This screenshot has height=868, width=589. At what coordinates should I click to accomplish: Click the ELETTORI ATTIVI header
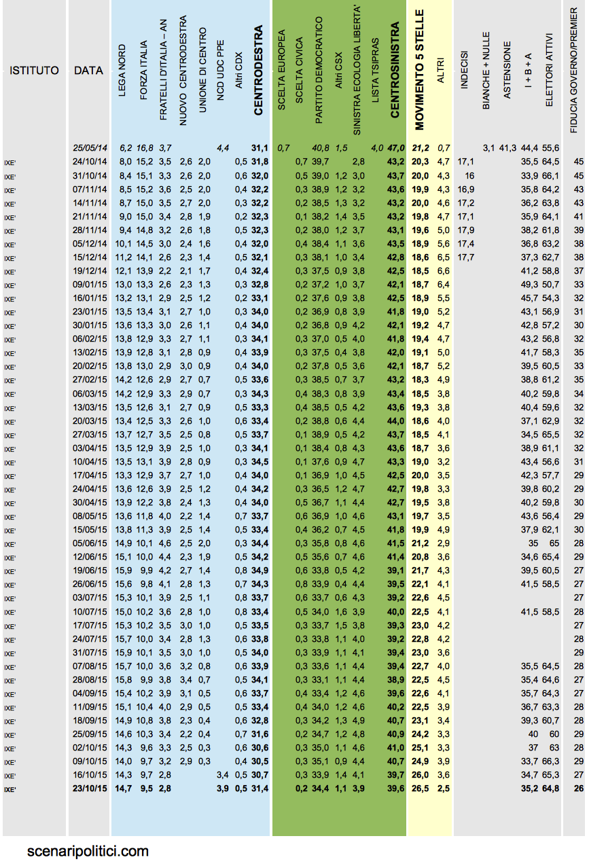(x=550, y=70)
